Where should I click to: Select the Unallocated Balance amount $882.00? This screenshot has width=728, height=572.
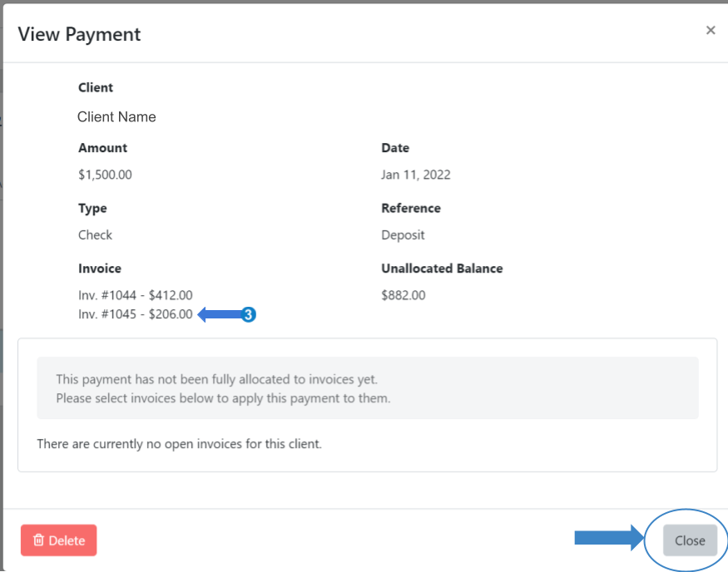tap(403, 295)
